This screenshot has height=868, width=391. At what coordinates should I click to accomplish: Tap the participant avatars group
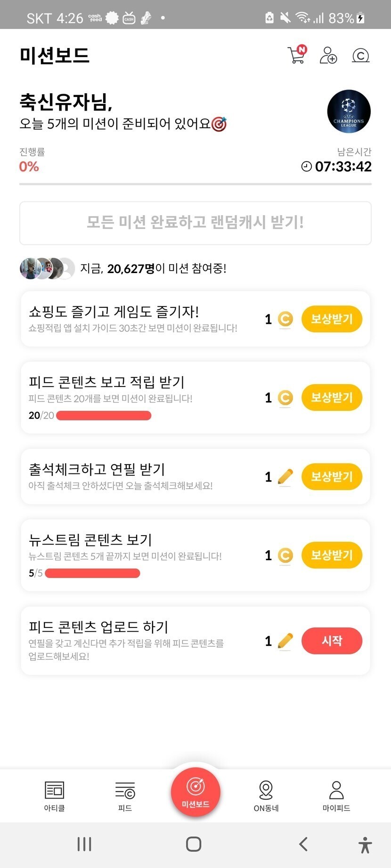(47, 268)
